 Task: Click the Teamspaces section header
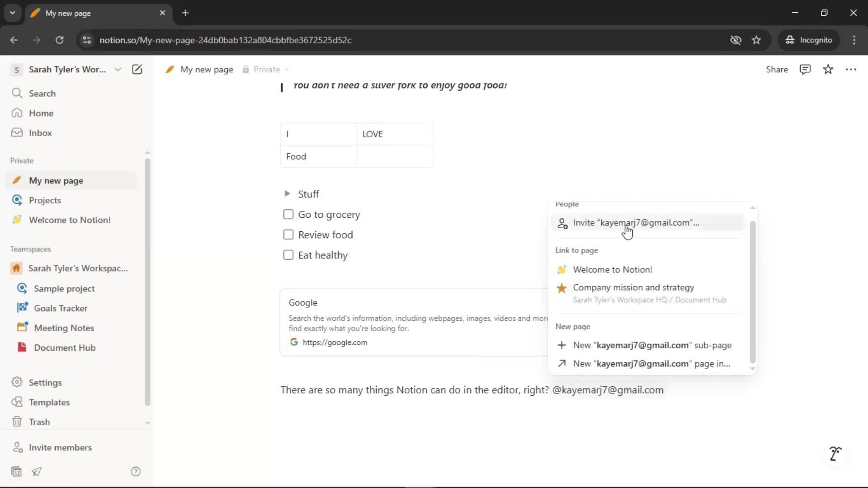tap(30, 249)
